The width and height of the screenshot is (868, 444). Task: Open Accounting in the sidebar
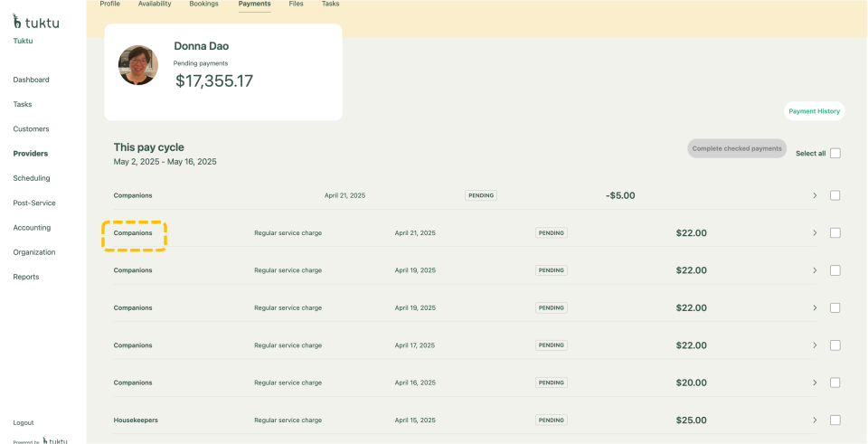pos(32,228)
